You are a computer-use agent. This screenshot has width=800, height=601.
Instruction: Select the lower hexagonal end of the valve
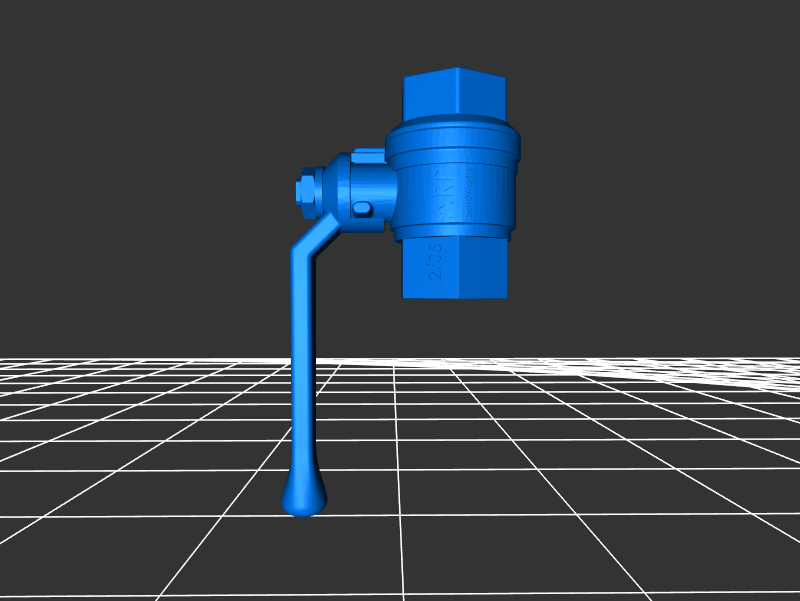click(455, 268)
